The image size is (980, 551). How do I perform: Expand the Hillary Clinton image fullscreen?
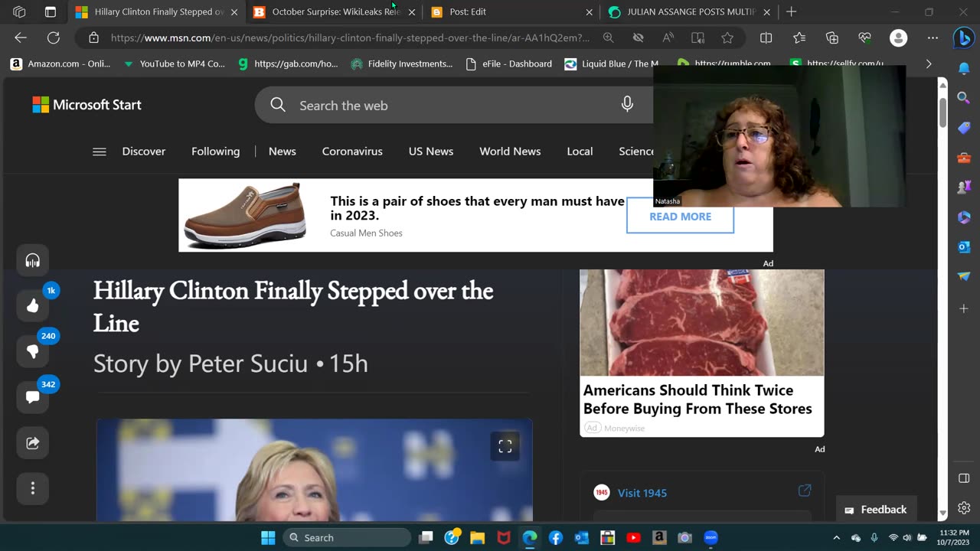[505, 446]
